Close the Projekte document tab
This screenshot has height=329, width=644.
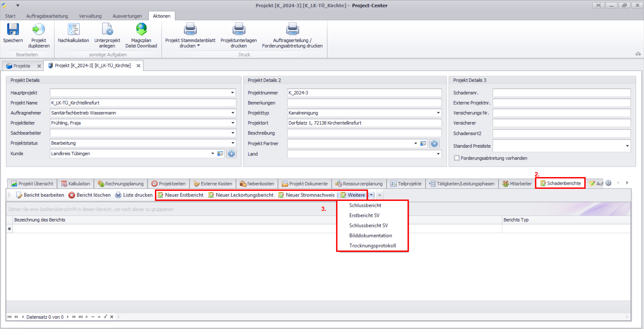coord(39,66)
